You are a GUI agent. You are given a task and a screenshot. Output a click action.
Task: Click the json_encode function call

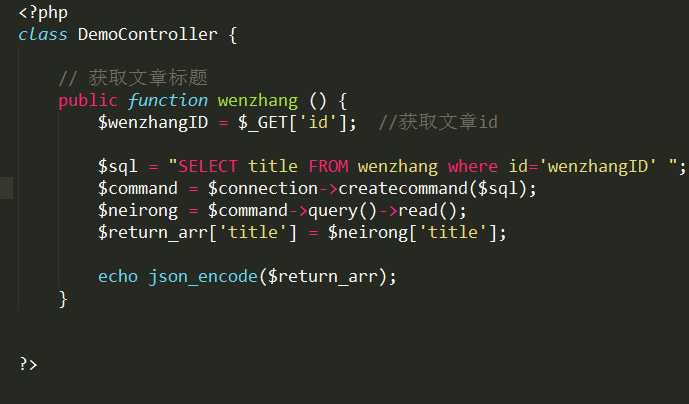click(x=203, y=277)
